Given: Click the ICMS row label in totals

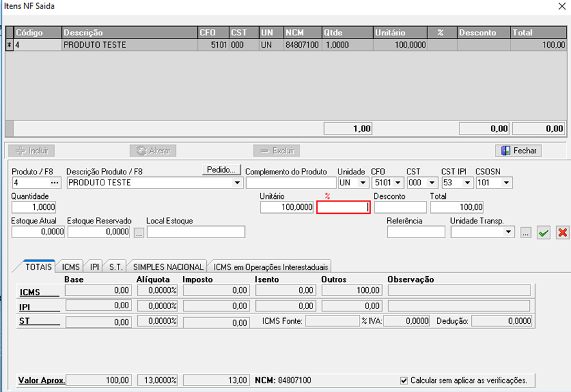Looking at the screenshot, I should coord(30,292).
